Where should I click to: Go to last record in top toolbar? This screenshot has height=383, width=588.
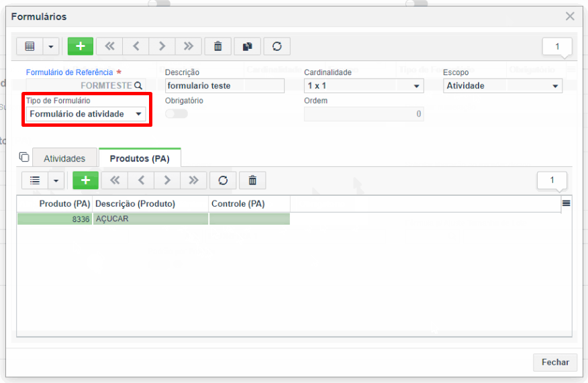(188, 46)
